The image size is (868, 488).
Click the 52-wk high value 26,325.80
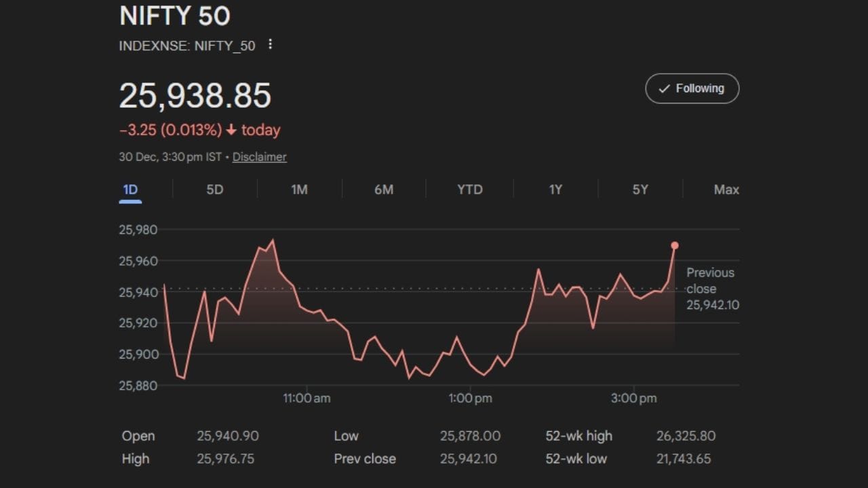686,436
